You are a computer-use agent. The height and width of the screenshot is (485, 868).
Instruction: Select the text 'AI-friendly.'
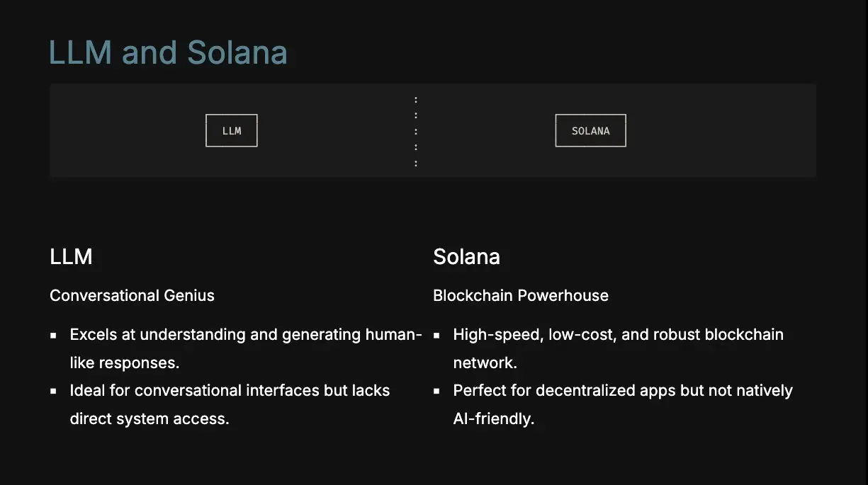(x=493, y=418)
